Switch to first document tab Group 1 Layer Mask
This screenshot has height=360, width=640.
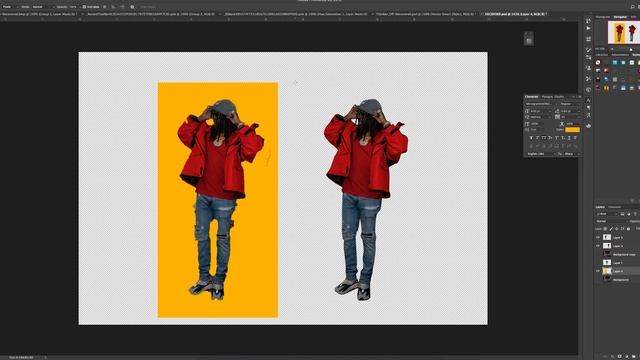(x=39, y=14)
